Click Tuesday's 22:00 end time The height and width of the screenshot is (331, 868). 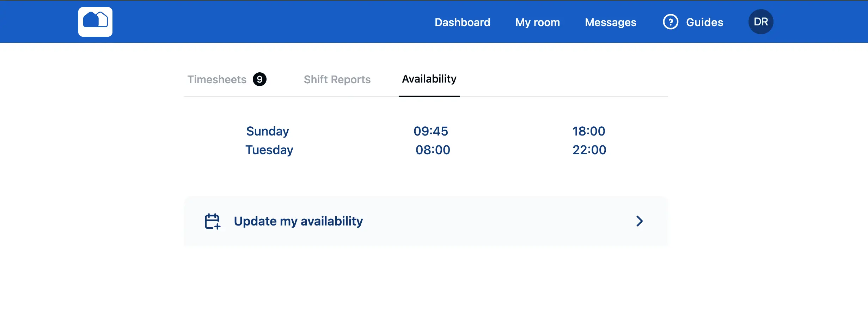click(589, 150)
